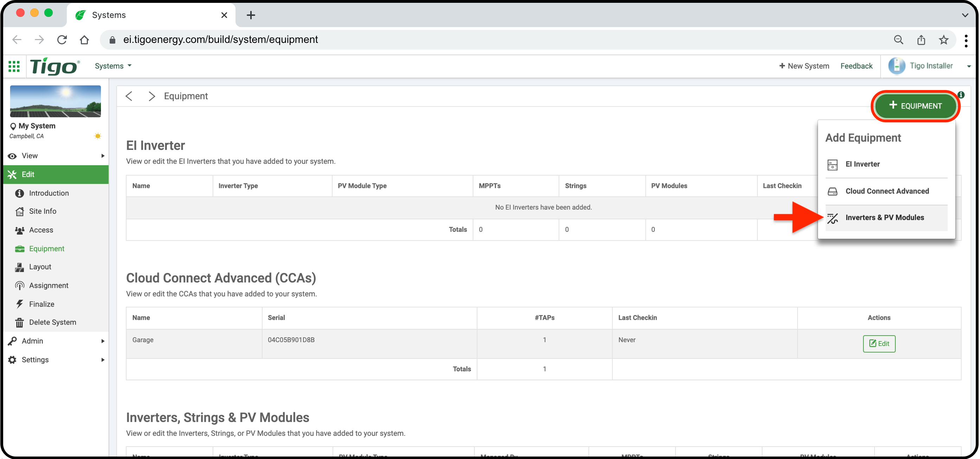Click the eye icon beside View
The width and height of the screenshot is (980, 459).
pyautogui.click(x=12, y=156)
